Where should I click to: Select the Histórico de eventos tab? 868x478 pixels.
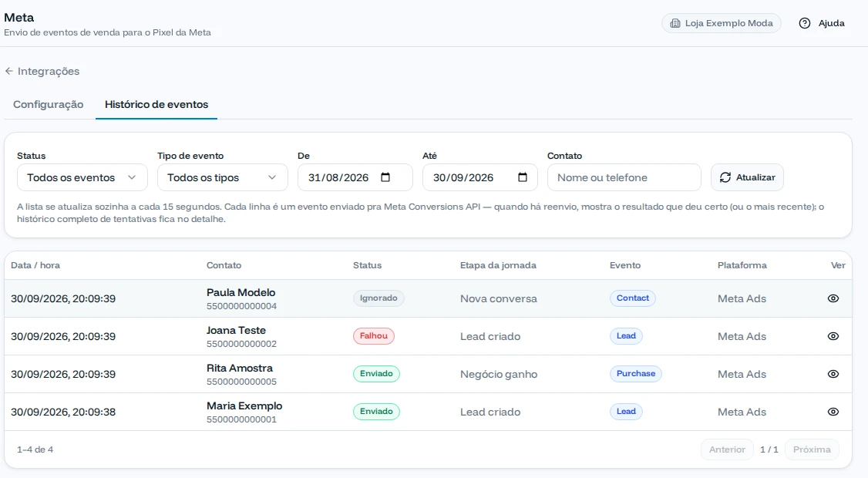[x=156, y=105]
